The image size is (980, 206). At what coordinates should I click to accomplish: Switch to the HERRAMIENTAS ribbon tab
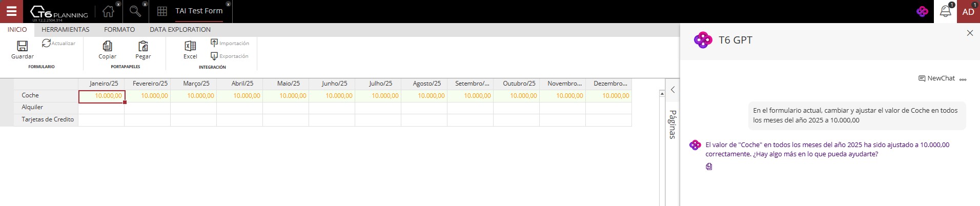coord(66,30)
